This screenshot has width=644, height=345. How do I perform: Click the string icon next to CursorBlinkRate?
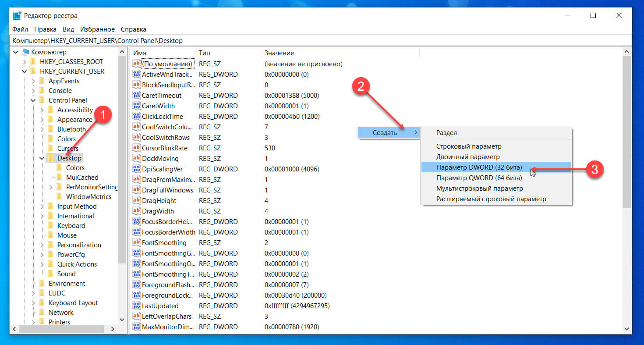pyautogui.click(x=136, y=148)
